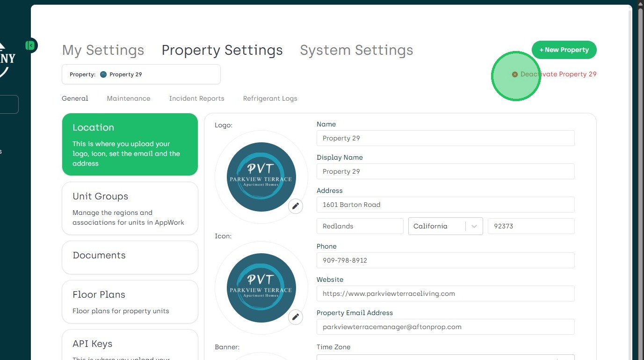Open the Property selector showing Property 29

[x=141, y=74]
